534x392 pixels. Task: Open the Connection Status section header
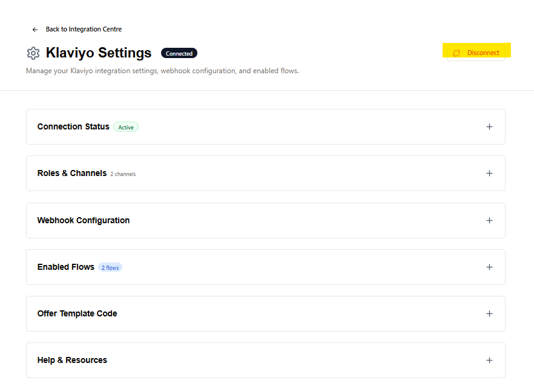(73, 126)
